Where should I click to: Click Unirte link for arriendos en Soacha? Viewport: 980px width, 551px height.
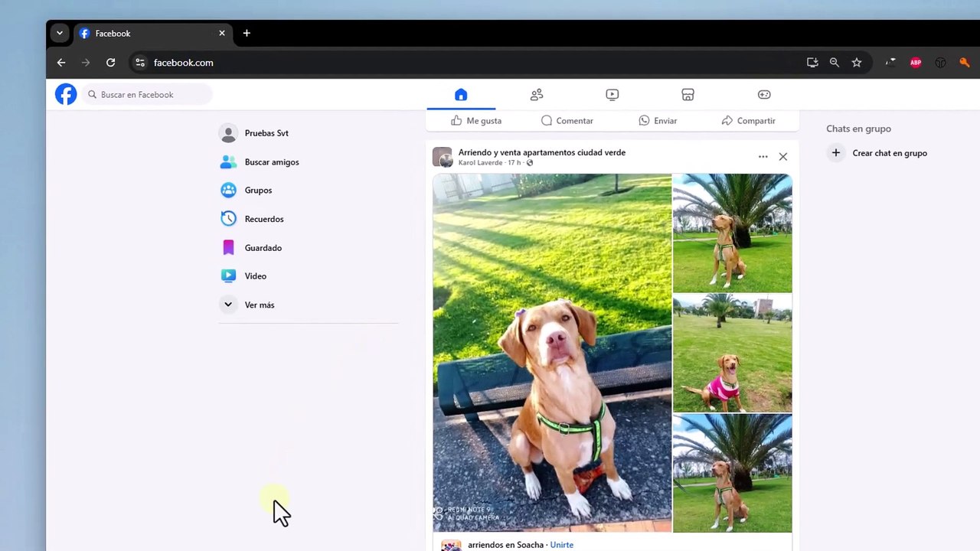(x=561, y=545)
